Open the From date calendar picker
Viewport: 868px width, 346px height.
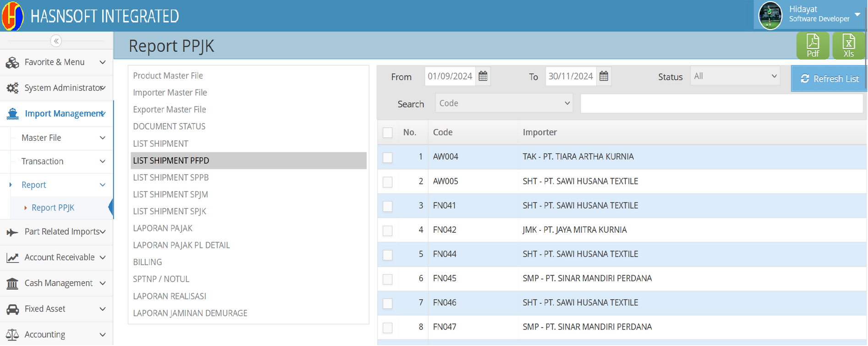(483, 76)
